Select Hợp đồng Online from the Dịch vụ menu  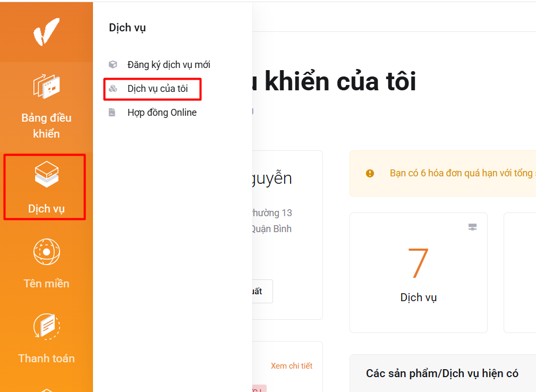161,112
